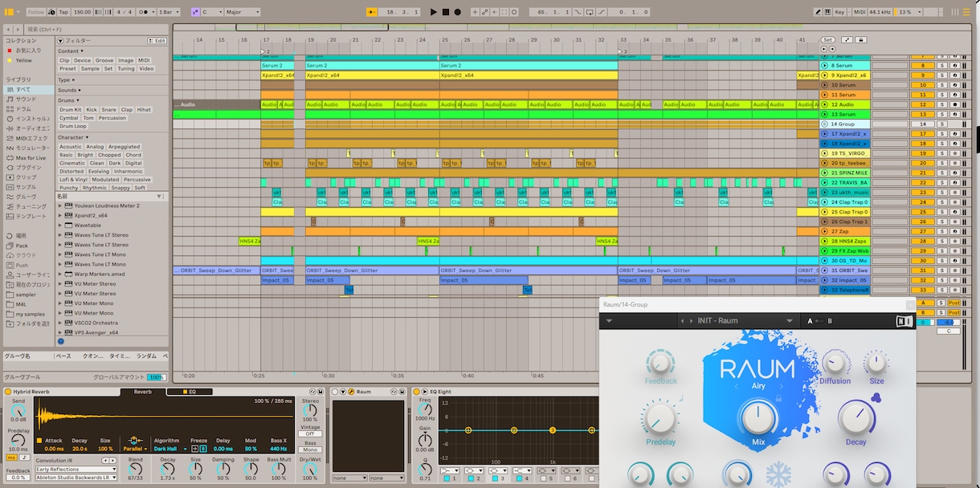Open Max for Live category in browser

pyautogui.click(x=30, y=157)
